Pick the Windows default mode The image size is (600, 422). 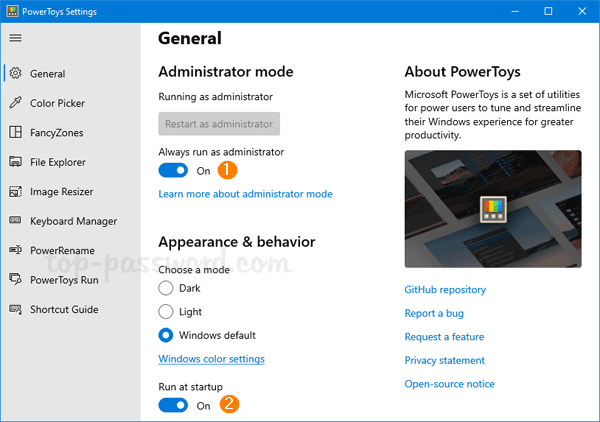click(x=166, y=335)
